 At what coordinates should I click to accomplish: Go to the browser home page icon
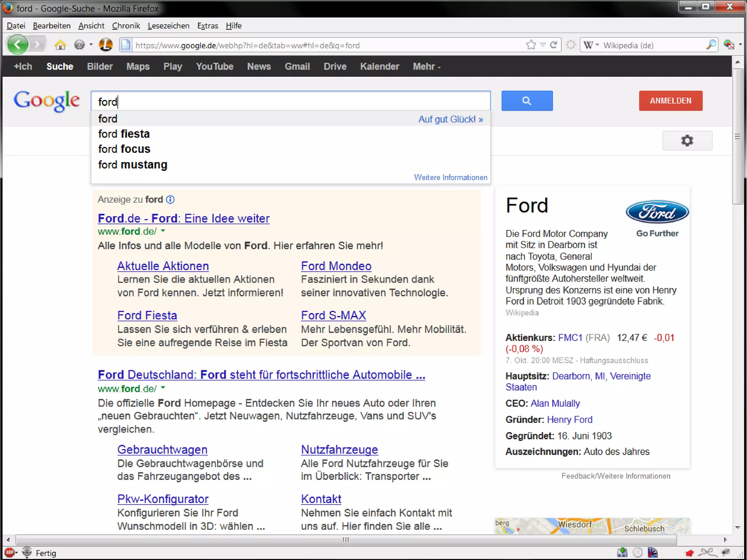click(x=60, y=45)
